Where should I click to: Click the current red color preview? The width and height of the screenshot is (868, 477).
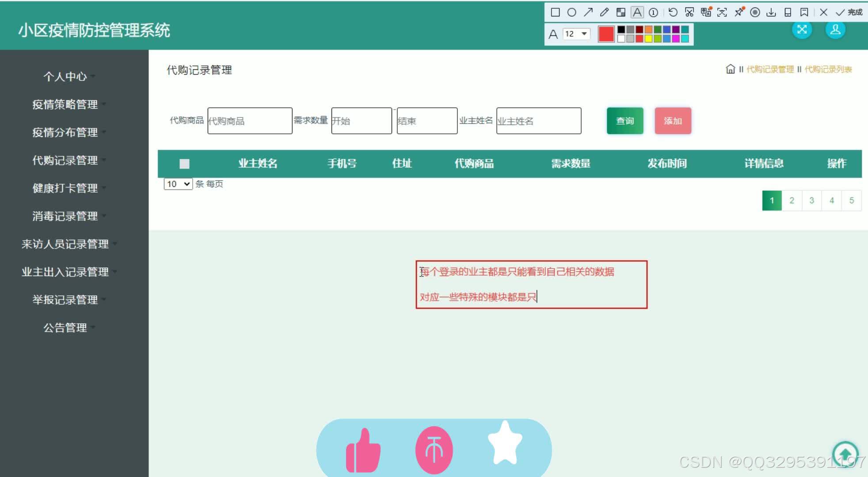pos(606,34)
